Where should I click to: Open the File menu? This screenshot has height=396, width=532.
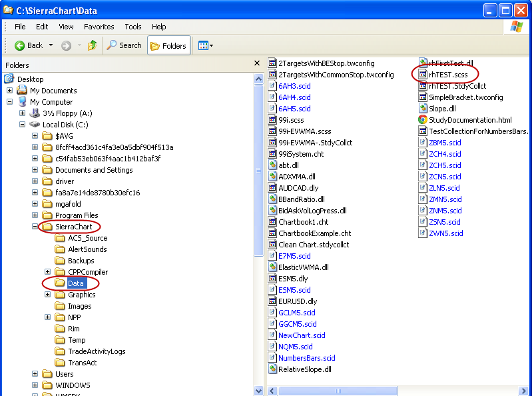point(20,27)
